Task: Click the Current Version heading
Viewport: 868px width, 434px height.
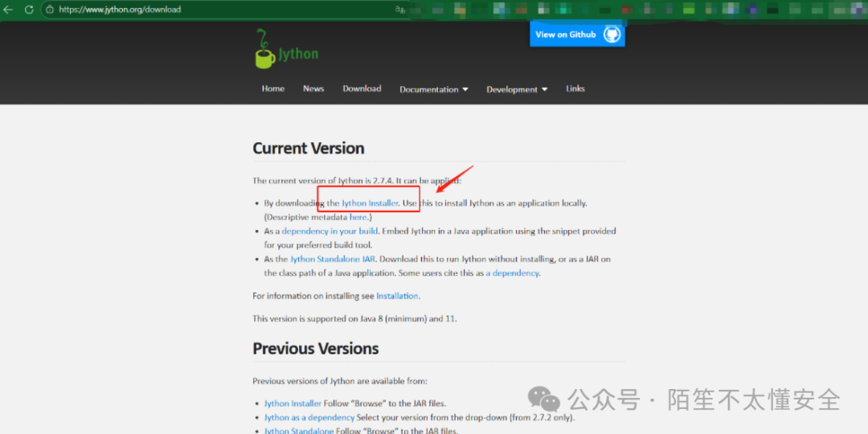Action: tap(309, 149)
